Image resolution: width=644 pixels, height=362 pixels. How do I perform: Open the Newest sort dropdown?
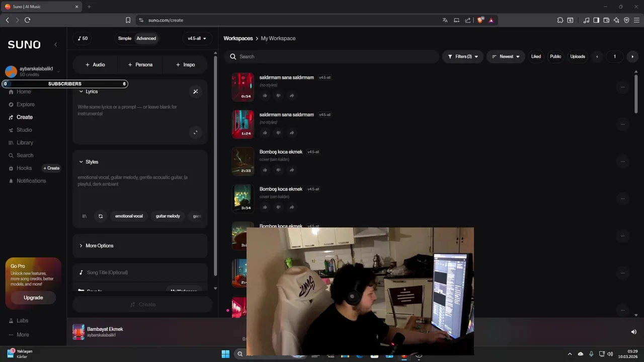506,56
